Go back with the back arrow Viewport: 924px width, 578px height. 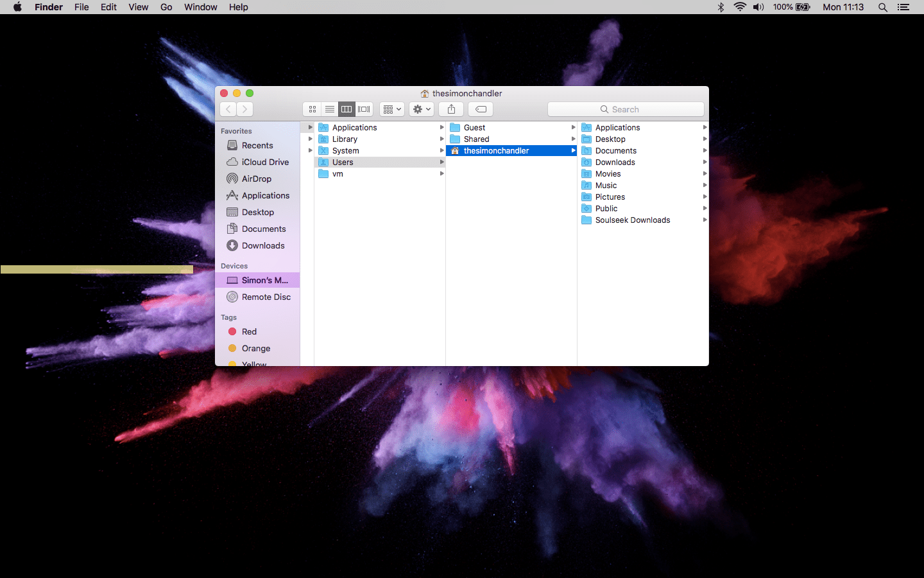228,109
